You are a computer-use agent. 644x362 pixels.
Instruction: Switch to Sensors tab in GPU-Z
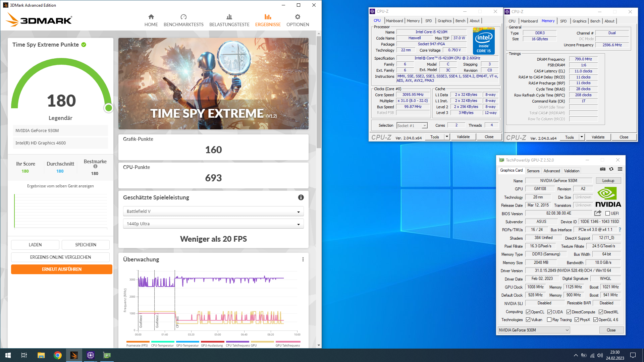(x=533, y=171)
